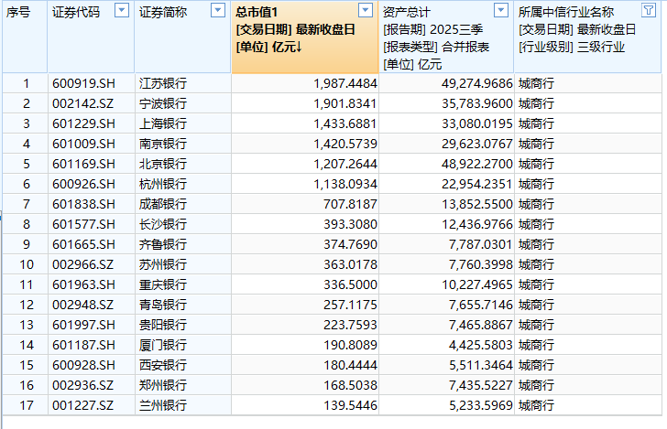Select row number 17 for 兰州银行
Image resolution: width=667 pixels, height=429 pixels.
pyautogui.click(x=27, y=405)
